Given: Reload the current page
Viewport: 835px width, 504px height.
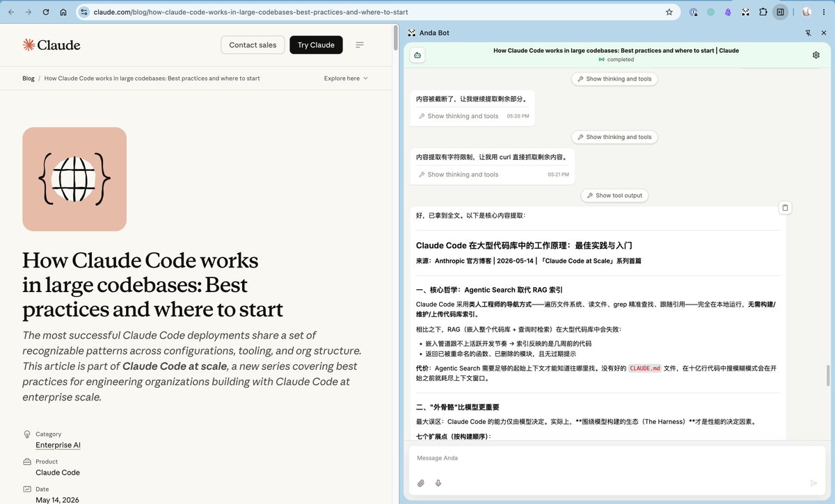Looking at the screenshot, I should click(46, 12).
